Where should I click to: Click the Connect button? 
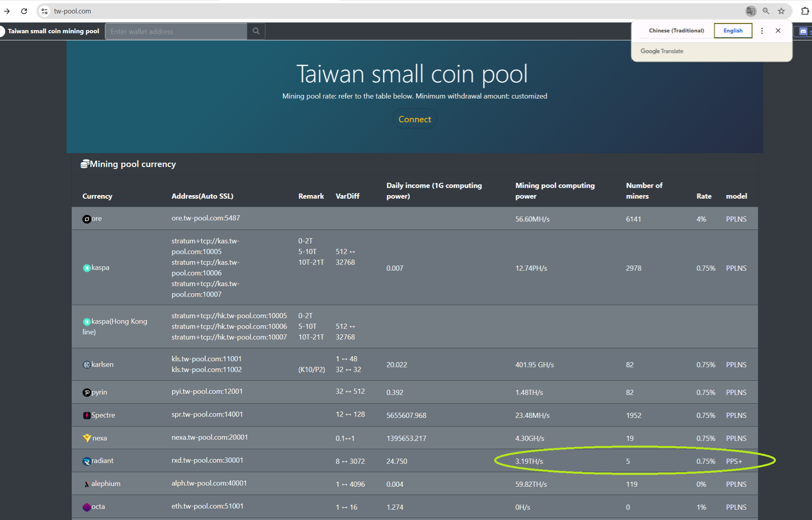(415, 119)
